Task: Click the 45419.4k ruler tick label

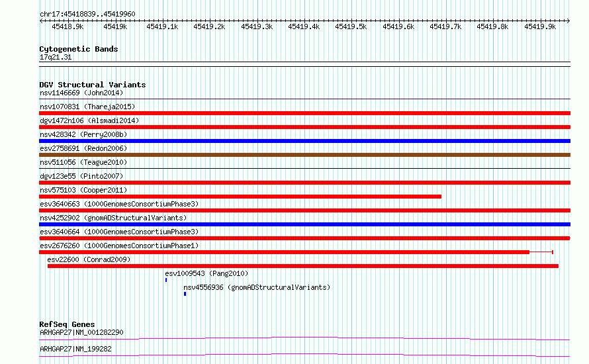Action: click(x=304, y=26)
